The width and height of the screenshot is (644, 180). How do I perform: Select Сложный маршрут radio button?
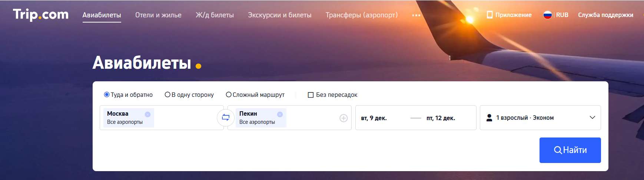pyautogui.click(x=229, y=95)
